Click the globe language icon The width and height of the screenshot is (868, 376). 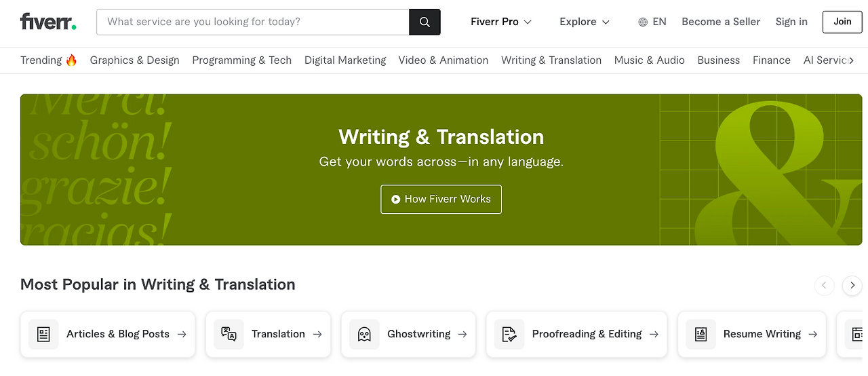coord(643,22)
